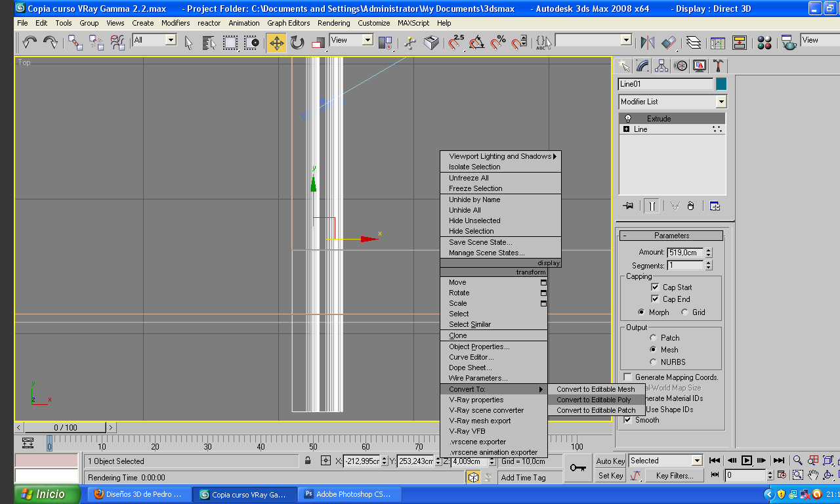Click the Amount value field
Screen dimensions: 840x504
click(x=685, y=253)
